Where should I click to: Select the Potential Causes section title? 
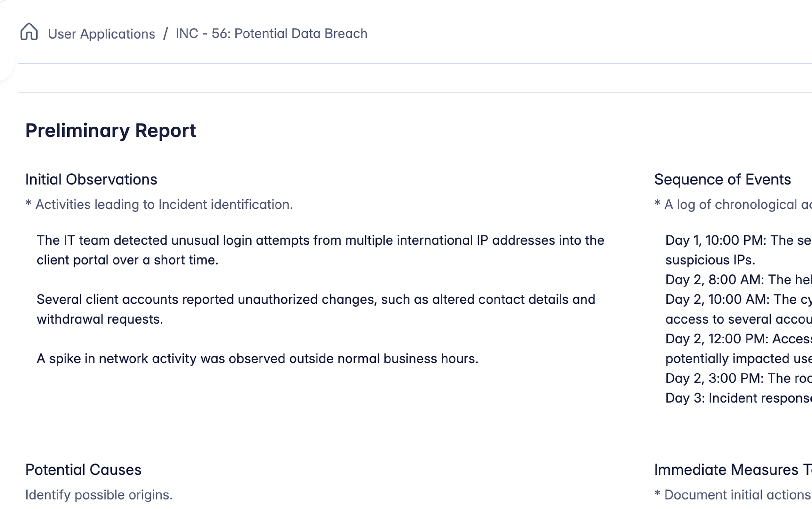(83, 470)
